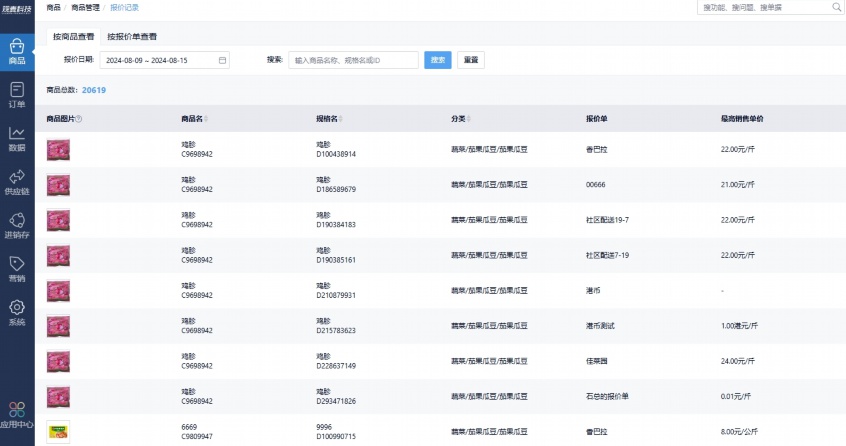The height and width of the screenshot is (446, 846).
Task: Open the 商品 sidebar module
Action: [x=17, y=52]
